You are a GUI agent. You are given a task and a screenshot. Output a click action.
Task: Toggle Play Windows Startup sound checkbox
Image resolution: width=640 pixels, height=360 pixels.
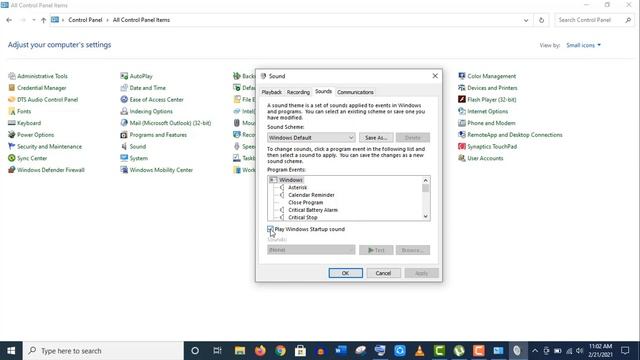(270, 229)
